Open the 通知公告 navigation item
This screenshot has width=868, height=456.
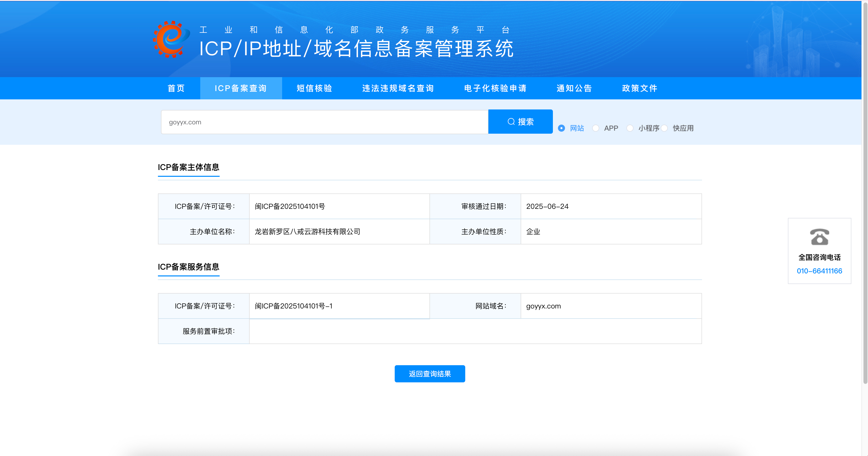coord(574,88)
